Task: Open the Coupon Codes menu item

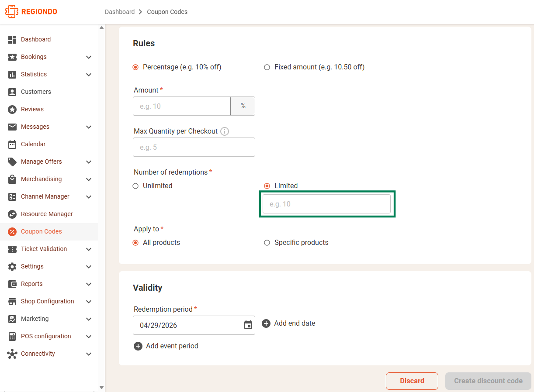Action: pos(49,231)
